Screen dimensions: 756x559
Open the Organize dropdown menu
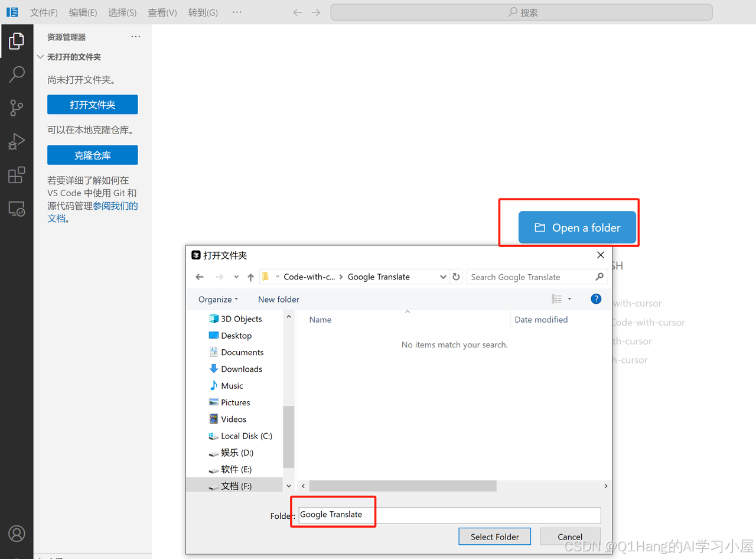218,299
